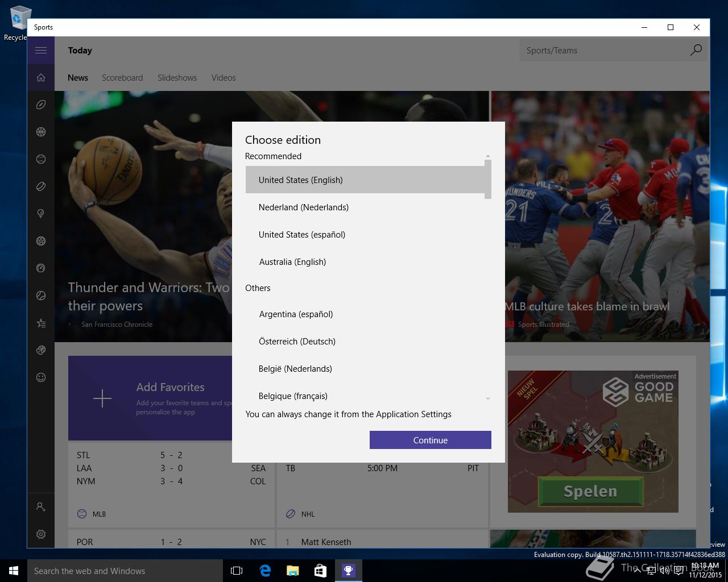Select Österreich (Deutsch) edition
This screenshot has width=728, height=582.
click(x=365, y=342)
